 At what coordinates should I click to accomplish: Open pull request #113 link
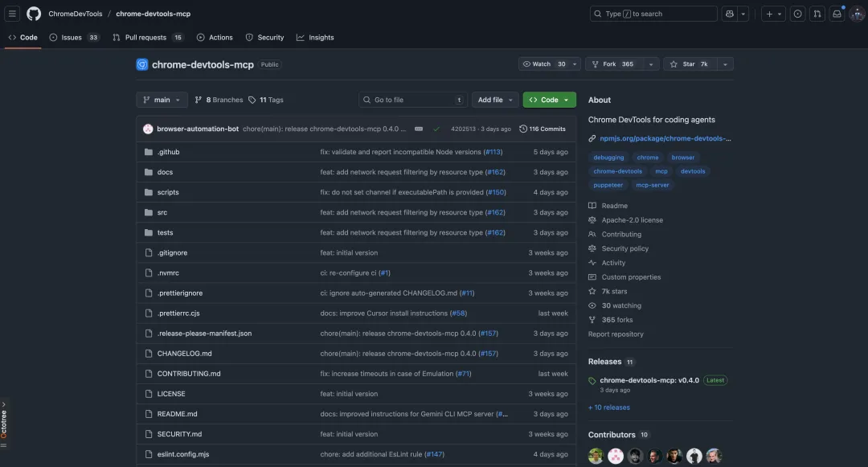point(493,152)
